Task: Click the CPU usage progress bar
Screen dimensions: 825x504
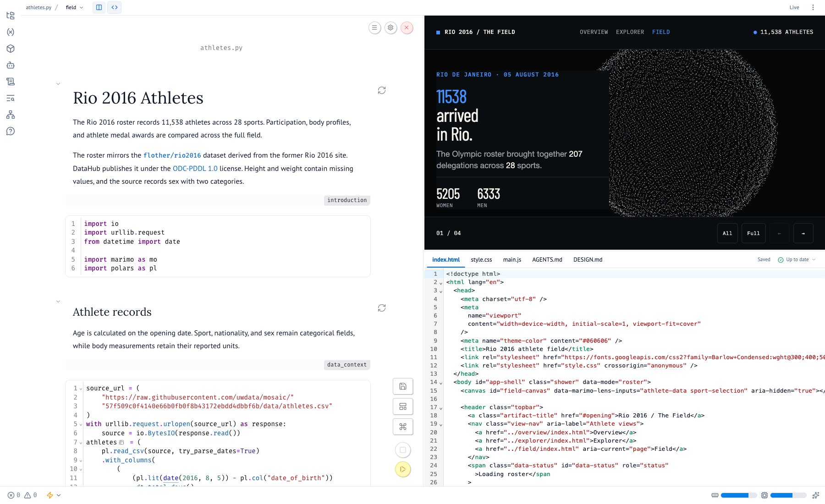Action: [788, 495]
